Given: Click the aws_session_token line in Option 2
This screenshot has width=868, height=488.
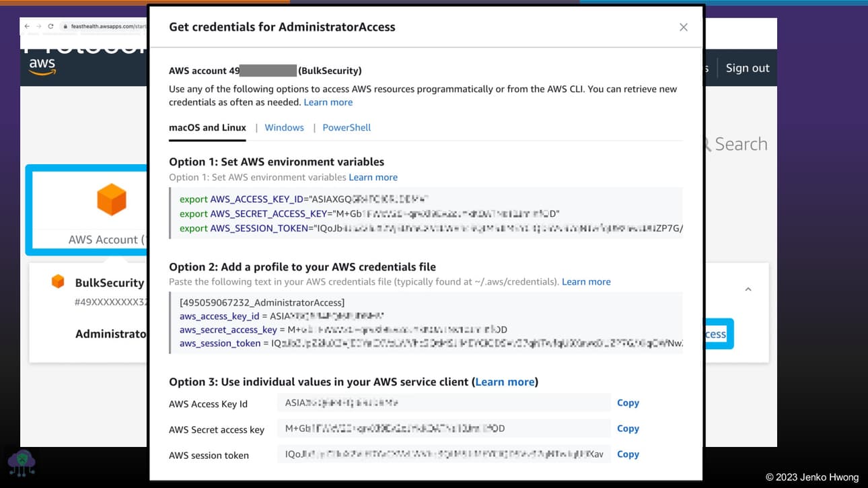Looking at the screenshot, I should click(431, 343).
